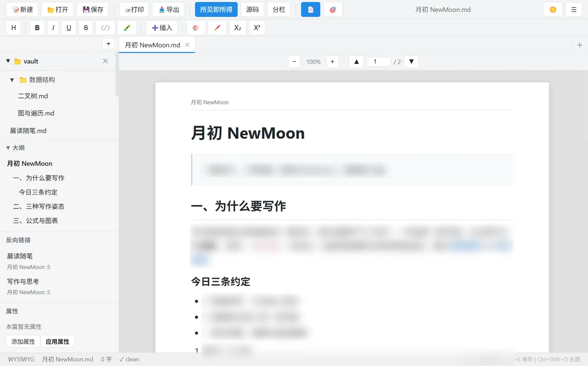Click the 导出 export button
Screen dimensions: 588x366
click(169, 9)
